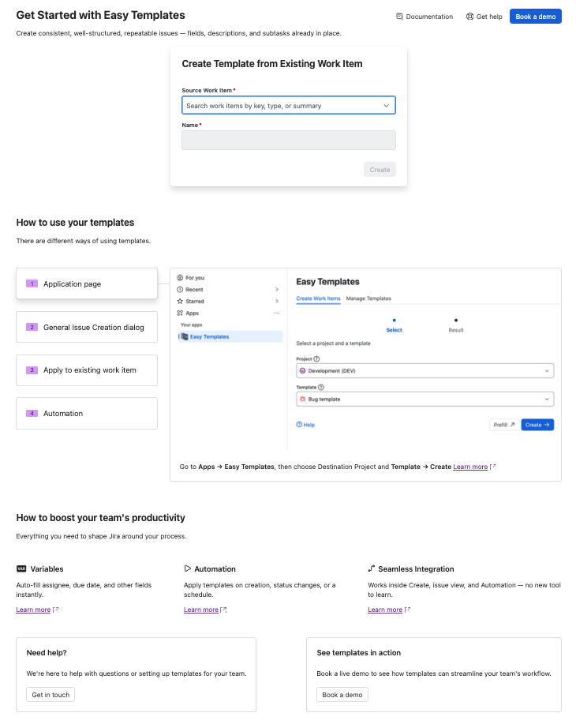Viewport: 576px width, 728px height.
Task: Select the General Issue Creation dialog step
Action: [x=87, y=328]
